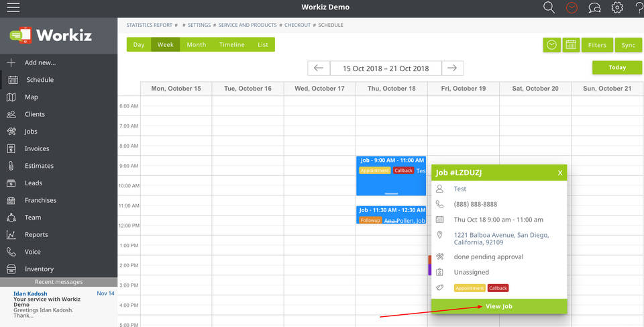Image resolution: width=644 pixels, height=327 pixels.
Task: Open the date range 15 Oct – 21 Oct
Action: [x=385, y=68]
